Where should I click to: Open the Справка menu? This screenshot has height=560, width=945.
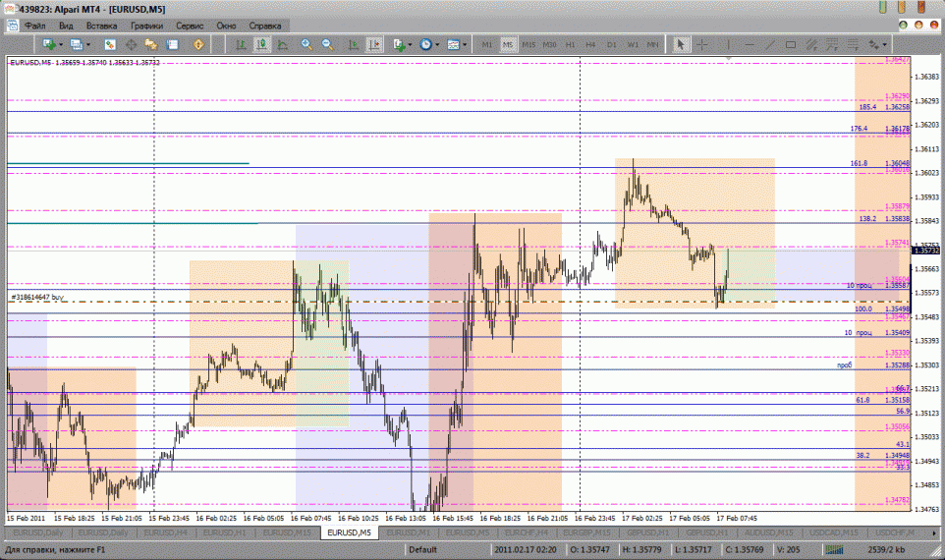pyautogui.click(x=265, y=26)
